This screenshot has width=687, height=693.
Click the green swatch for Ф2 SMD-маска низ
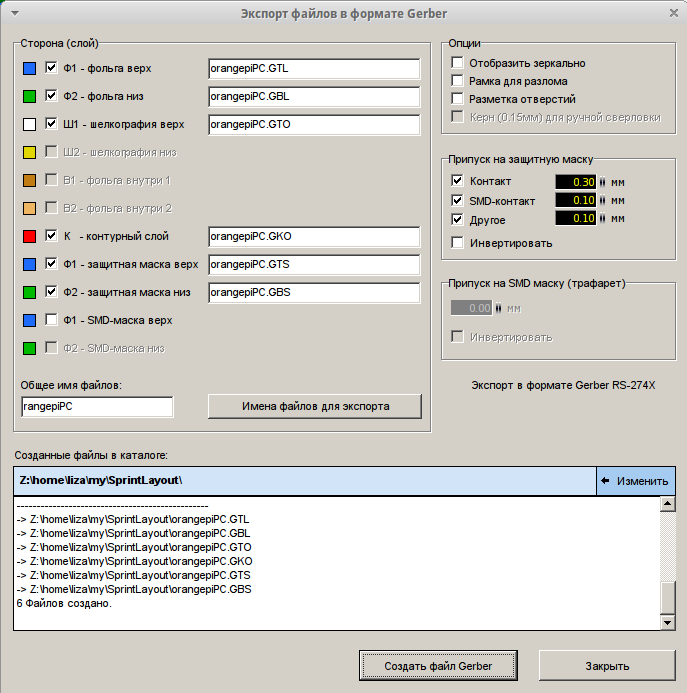point(30,349)
